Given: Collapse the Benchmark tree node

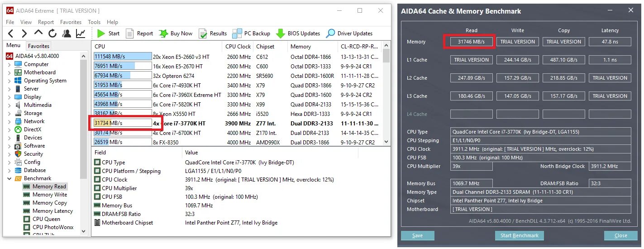Looking at the screenshot, I should click(10, 178).
